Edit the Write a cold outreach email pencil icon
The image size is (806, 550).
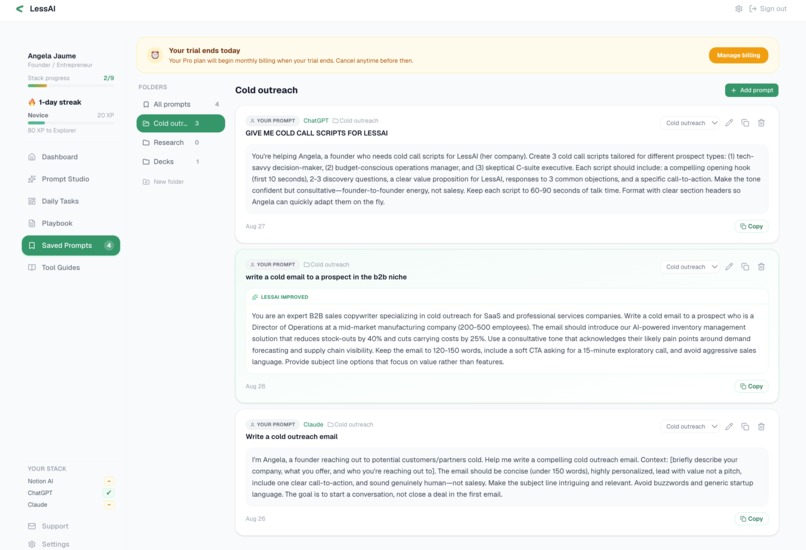pos(729,427)
